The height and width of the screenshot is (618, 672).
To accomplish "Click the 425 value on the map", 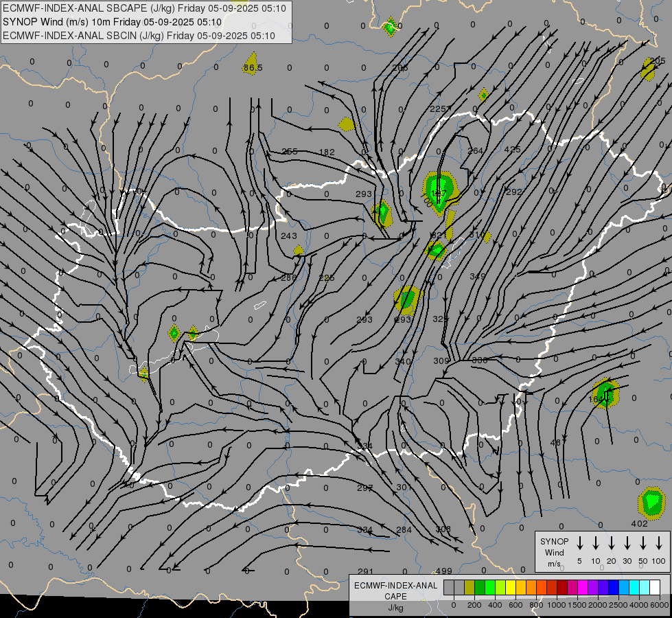I will [513, 149].
